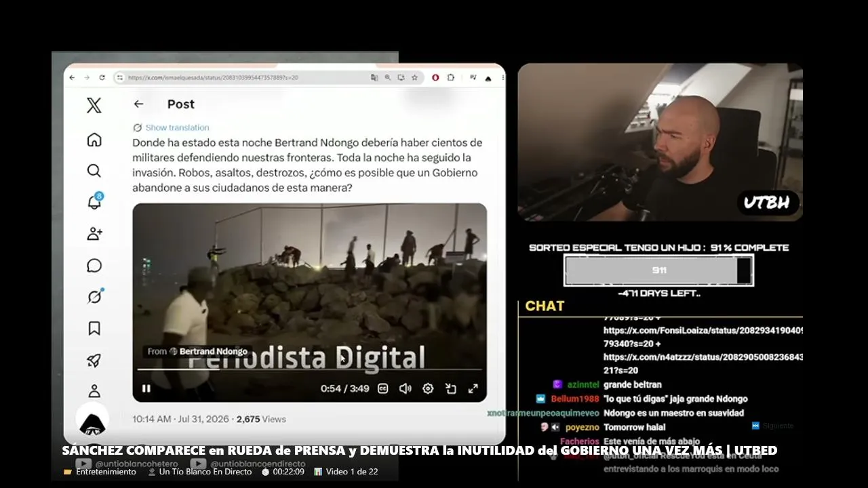Open the X Explore search icon
This screenshot has height=488, width=868.
94,171
